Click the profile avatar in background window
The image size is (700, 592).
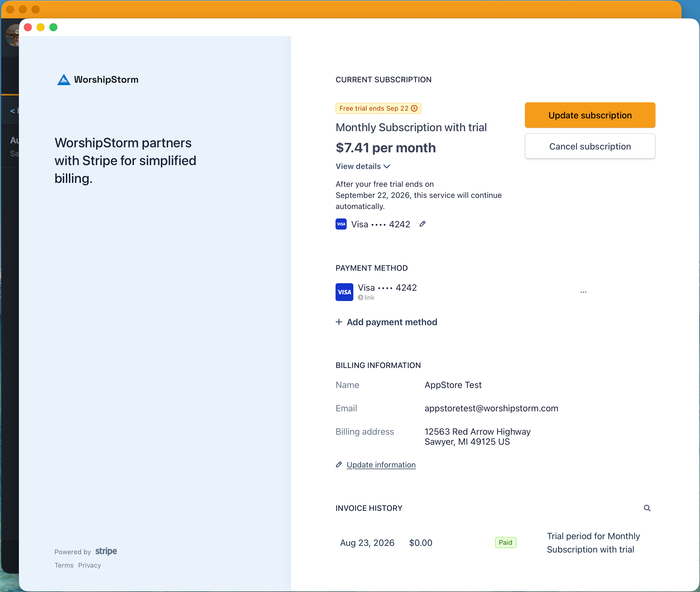coord(13,35)
